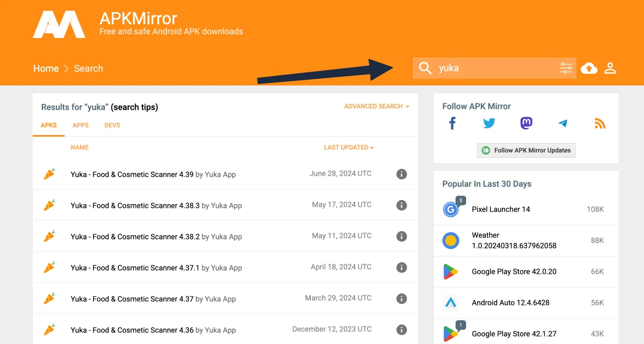Open the user account icon

610,68
